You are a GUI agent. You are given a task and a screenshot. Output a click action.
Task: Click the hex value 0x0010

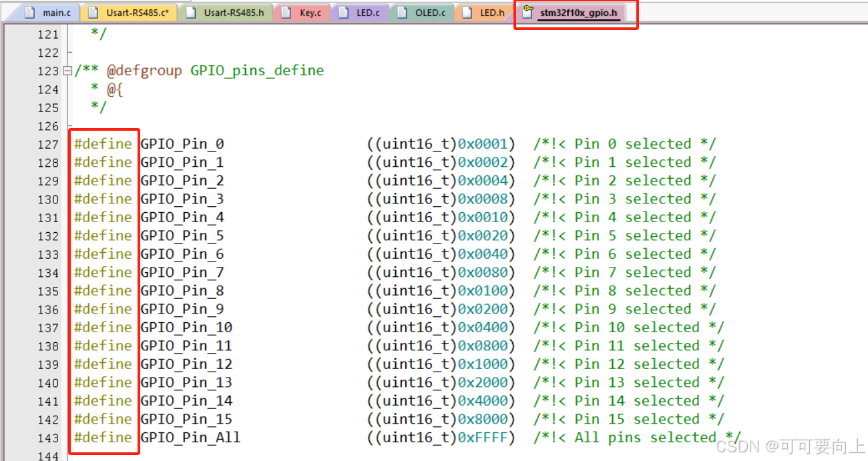point(483,217)
